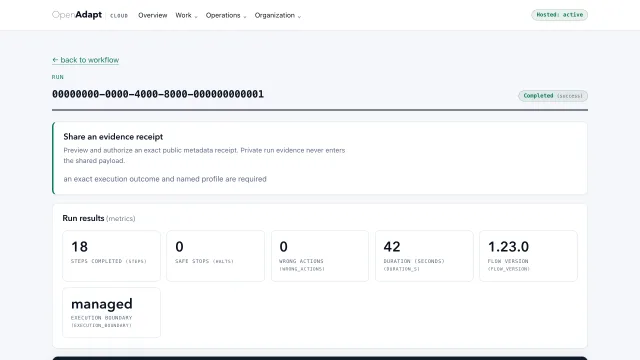Open the Wrong Actions metric card
The image size is (640, 360).
[320, 256]
